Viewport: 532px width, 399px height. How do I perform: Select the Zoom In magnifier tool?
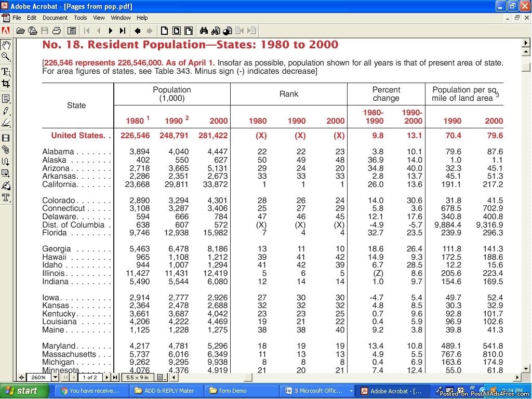6,57
